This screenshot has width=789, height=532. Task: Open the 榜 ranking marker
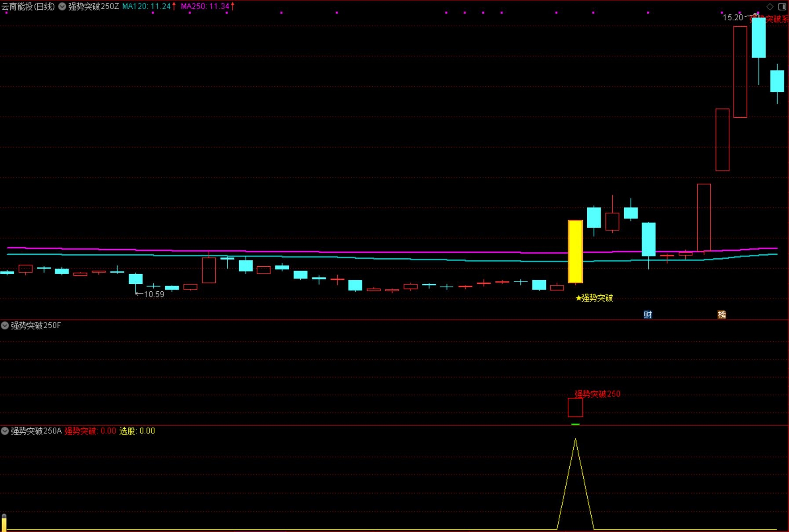tap(722, 315)
